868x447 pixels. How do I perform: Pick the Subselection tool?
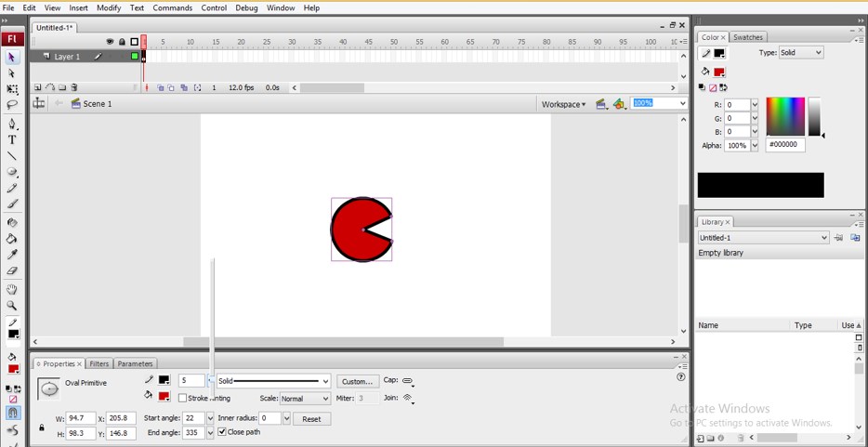[x=12, y=72]
